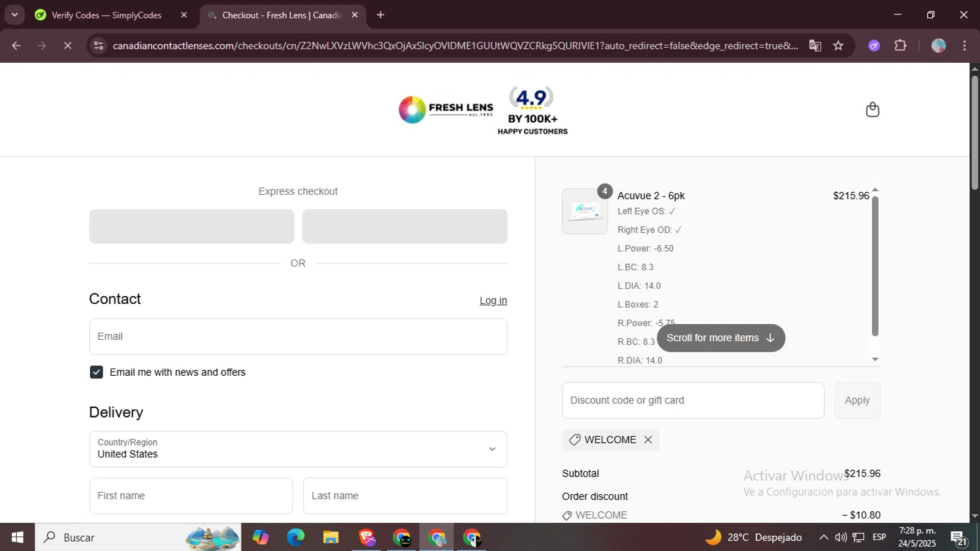Click the Acuvue 2 - 6pk item name
The width and height of the screenshot is (980, 551).
click(651, 196)
